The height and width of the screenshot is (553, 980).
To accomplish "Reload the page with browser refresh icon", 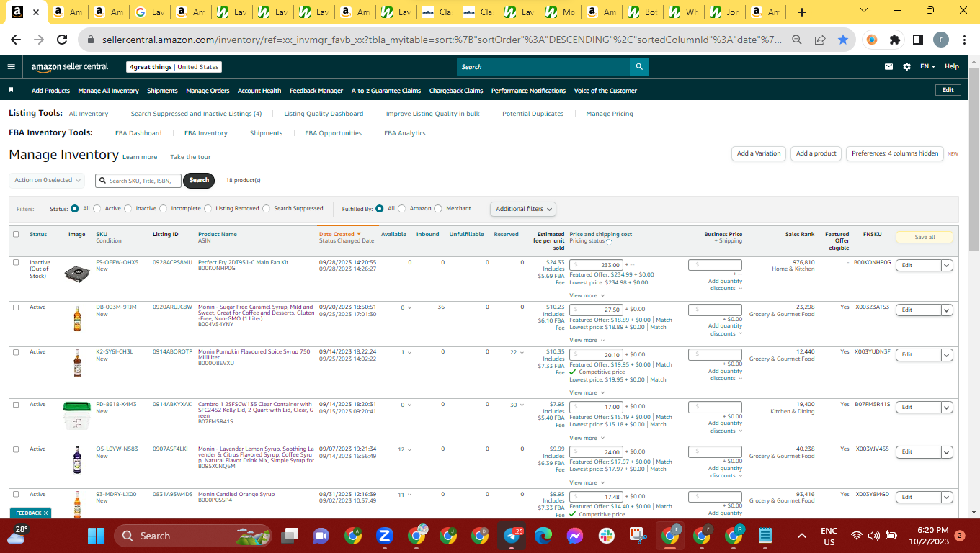I will (x=62, y=40).
